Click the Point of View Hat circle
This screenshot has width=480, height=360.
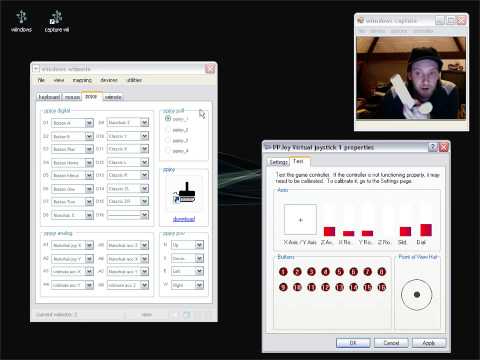(x=417, y=295)
